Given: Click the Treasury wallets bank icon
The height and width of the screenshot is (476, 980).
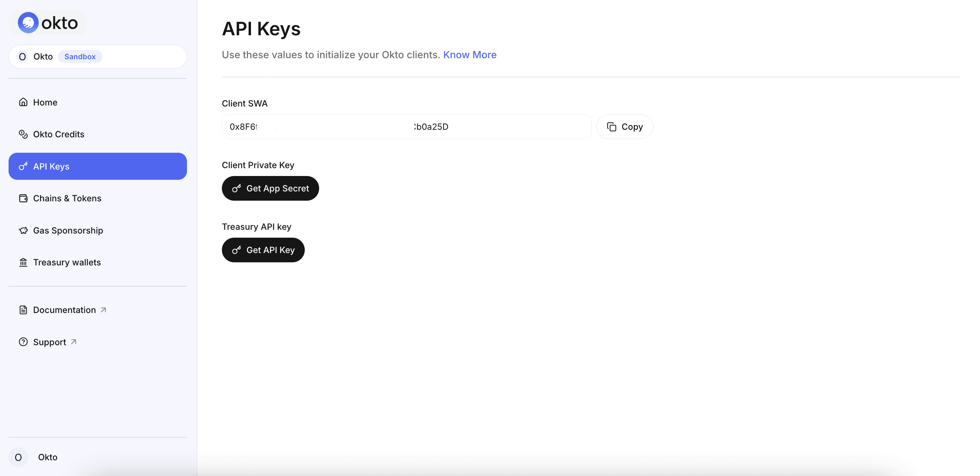Looking at the screenshot, I should [23, 262].
